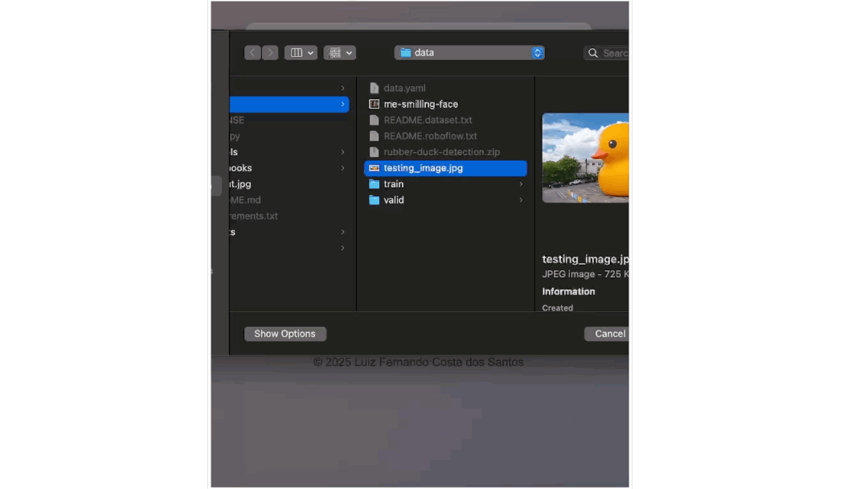Open the 'data' folder location popup
Screen dimensions: 868x489
pyautogui.click(x=469, y=53)
